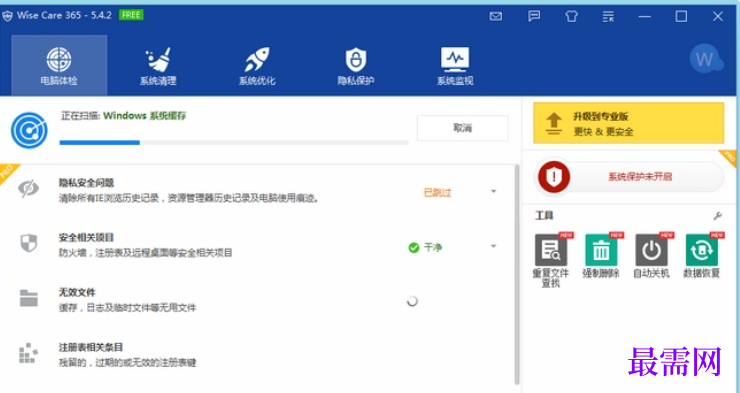Click the scan list vertical scrollbar

coord(517,275)
